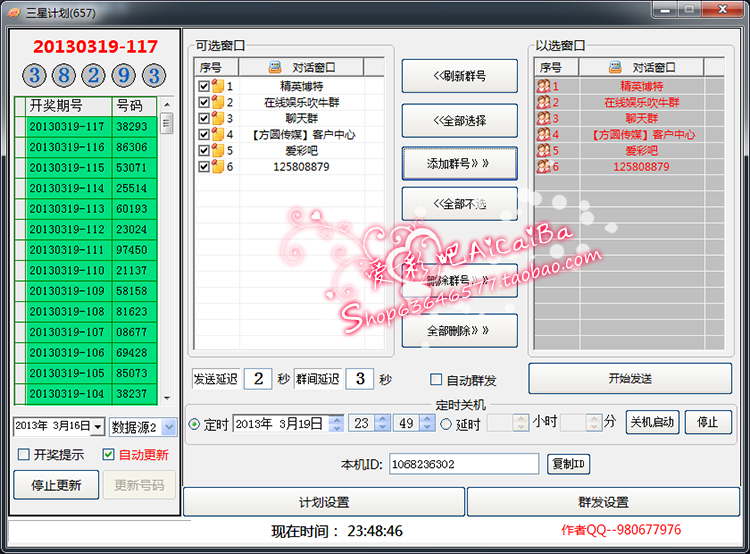Disable the 自动更新 checkbox
Screen dimensions: 750x554
(110, 455)
